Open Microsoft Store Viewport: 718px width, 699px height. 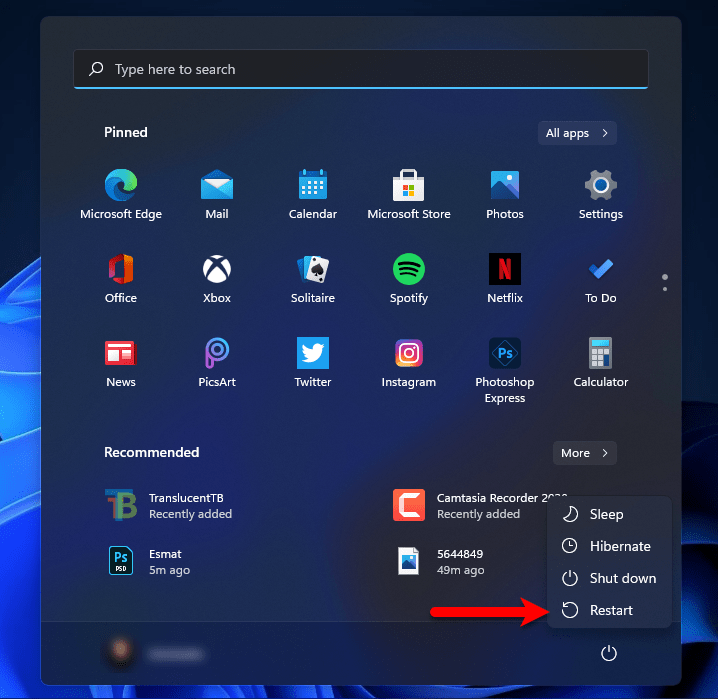(408, 194)
